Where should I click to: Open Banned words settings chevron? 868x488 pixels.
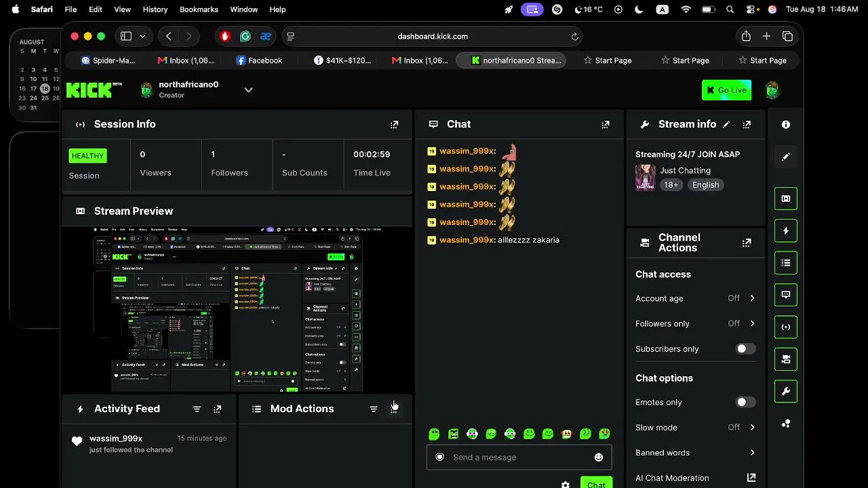click(x=752, y=453)
